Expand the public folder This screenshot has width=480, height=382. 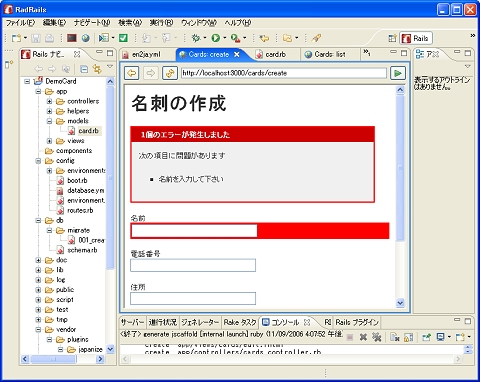click(x=38, y=290)
